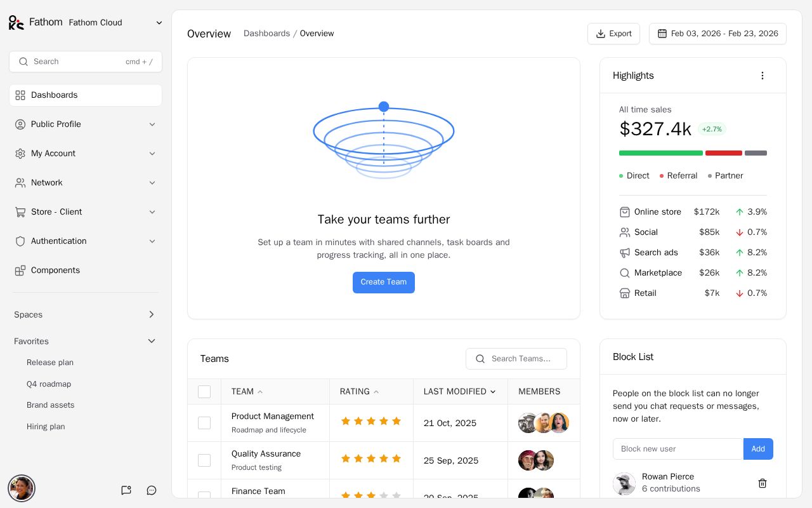Focus the Block new user field
The image size is (812, 508).
678,449
